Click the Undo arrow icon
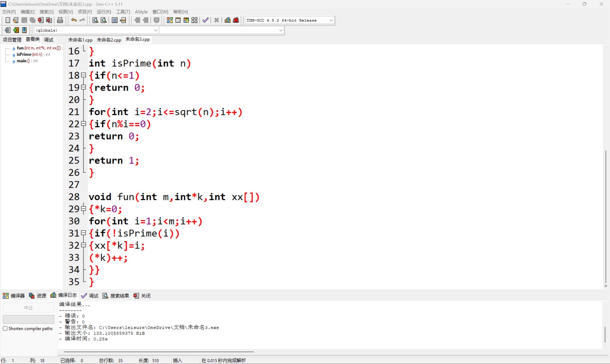The width and height of the screenshot is (610, 364). tap(73, 20)
